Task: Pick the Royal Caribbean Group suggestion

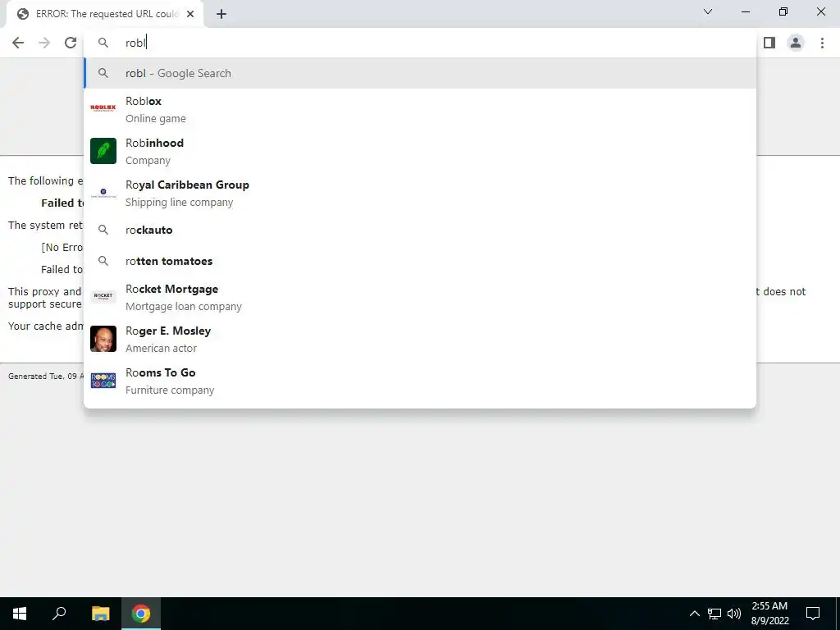Action: pos(420,193)
